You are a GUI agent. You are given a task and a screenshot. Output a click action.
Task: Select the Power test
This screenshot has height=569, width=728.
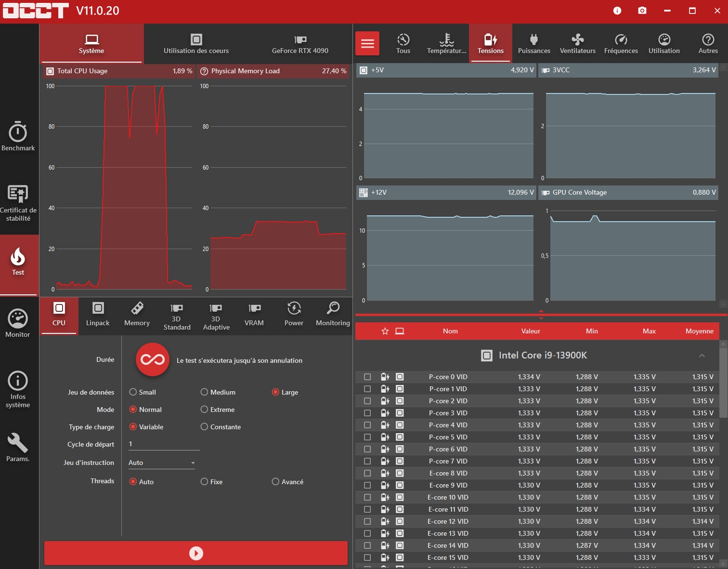(294, 315)
